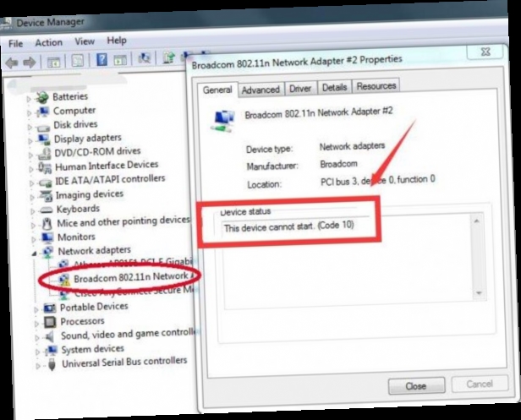
Task: Collapse the Network adapters node
Action: tap(34, 254)
